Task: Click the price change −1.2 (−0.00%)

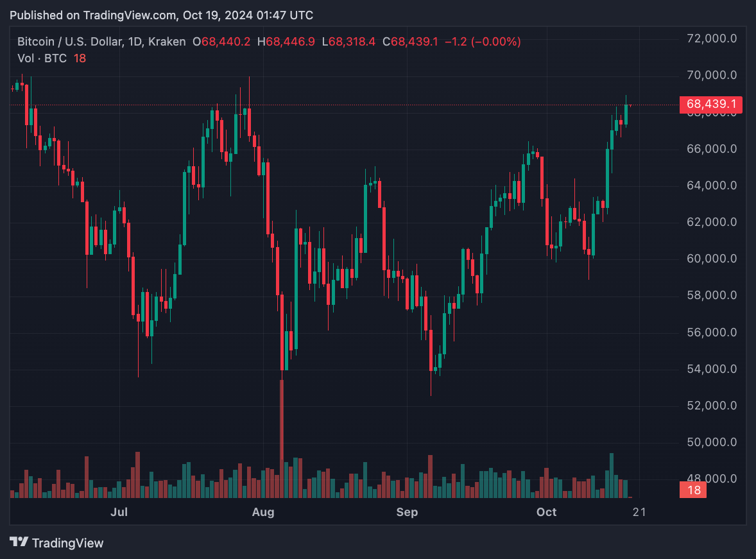Action: (483, 42)
